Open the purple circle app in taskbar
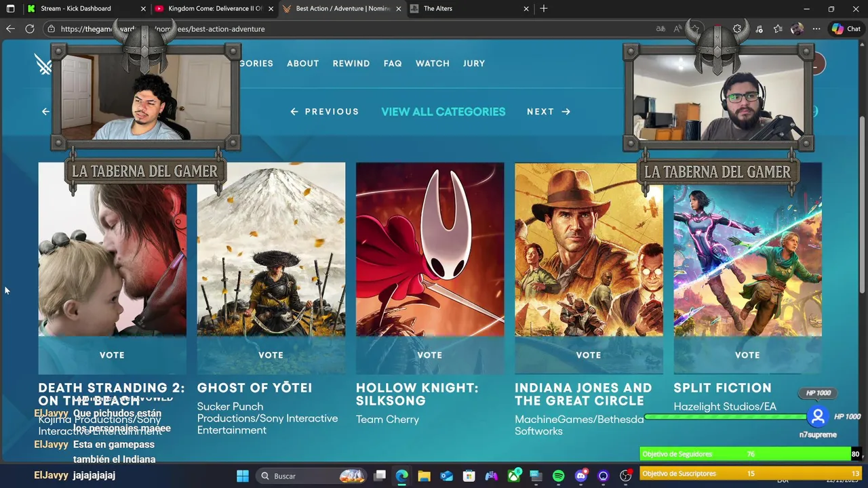The width and height of the screenshot is (868, 488). [x=604, y=476]
